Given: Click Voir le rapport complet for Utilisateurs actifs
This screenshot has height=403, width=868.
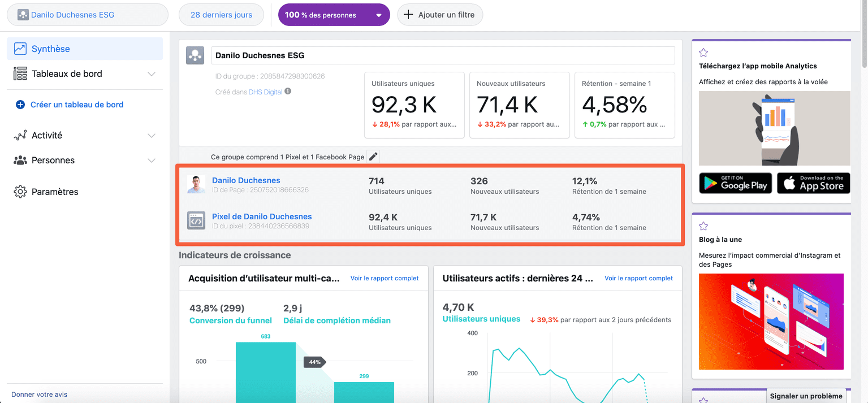Looking at the screenshot, I should (638, 278).
